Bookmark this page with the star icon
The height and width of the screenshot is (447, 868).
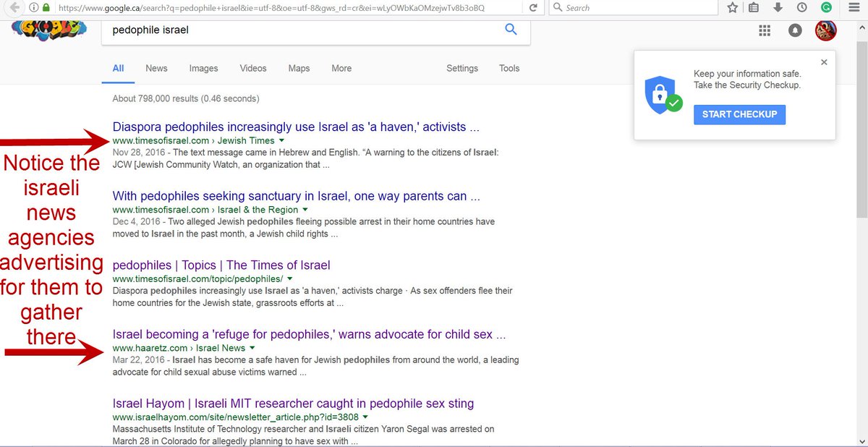[x=732, y=8]
